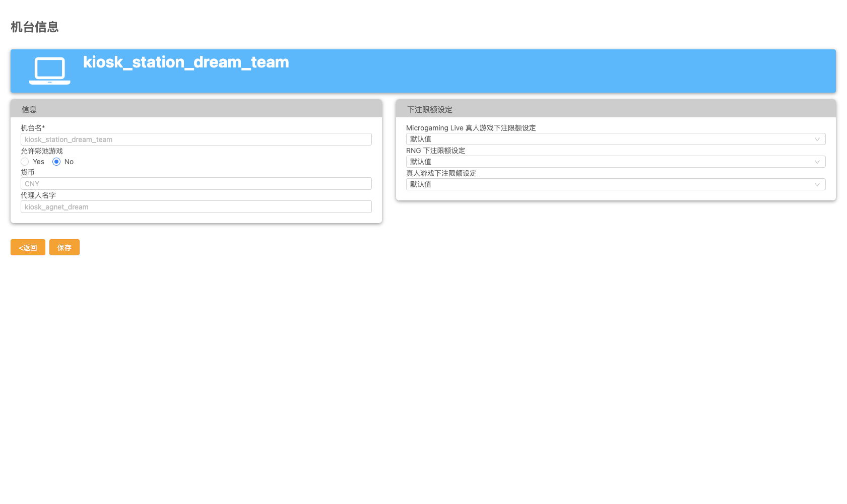847x504 pixels.
Task: Click the 机台信息 page heading
Action: 35,27
